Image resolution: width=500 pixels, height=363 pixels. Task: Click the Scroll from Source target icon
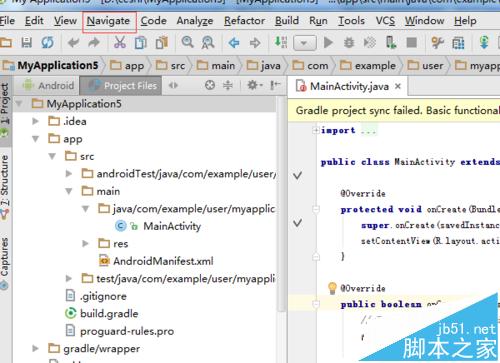[x=210, y=85]
